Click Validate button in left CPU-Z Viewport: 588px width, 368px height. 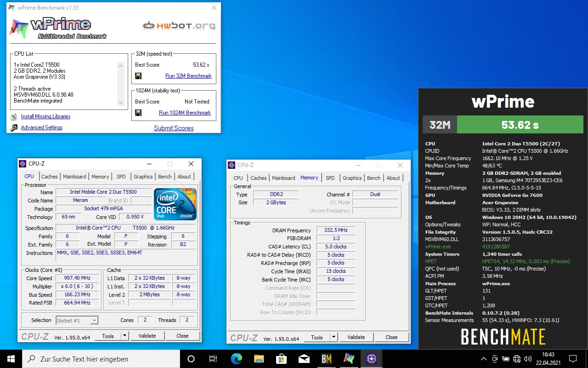pos(147,336)
